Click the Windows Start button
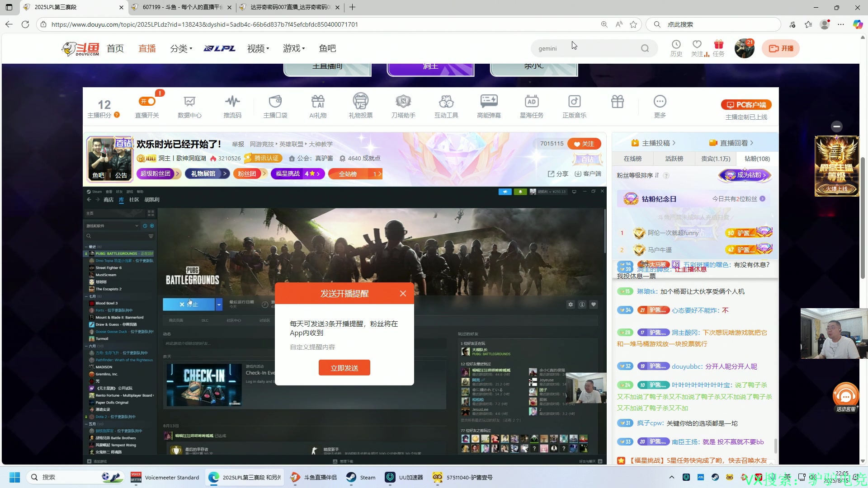 [x=14, y=477]
